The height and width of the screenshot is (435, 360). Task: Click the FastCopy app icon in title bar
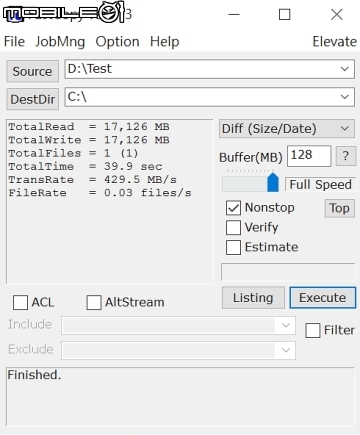click(x=13, y=14)
